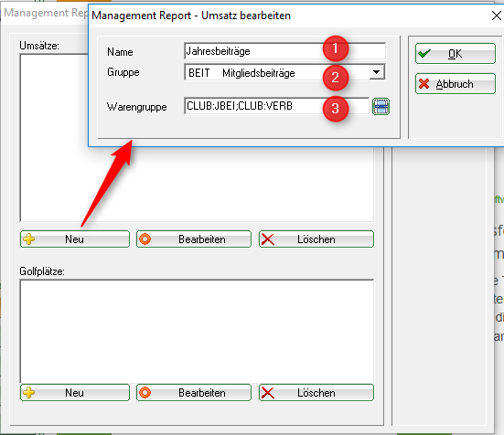
Task: Expand the Gruppe dropdown arrow
Action: point(376,72)
